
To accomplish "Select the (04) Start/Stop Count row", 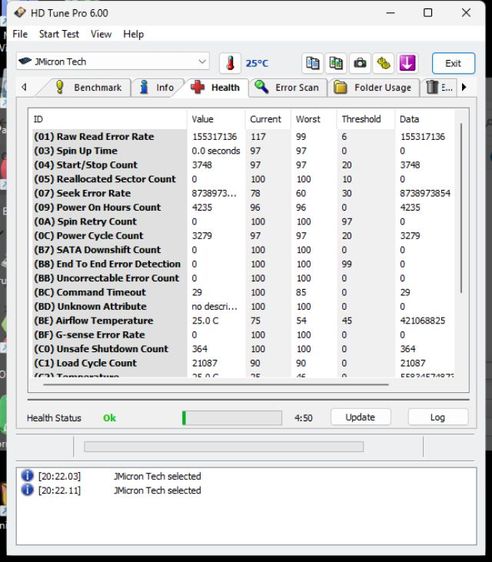I will pos(244,165).
